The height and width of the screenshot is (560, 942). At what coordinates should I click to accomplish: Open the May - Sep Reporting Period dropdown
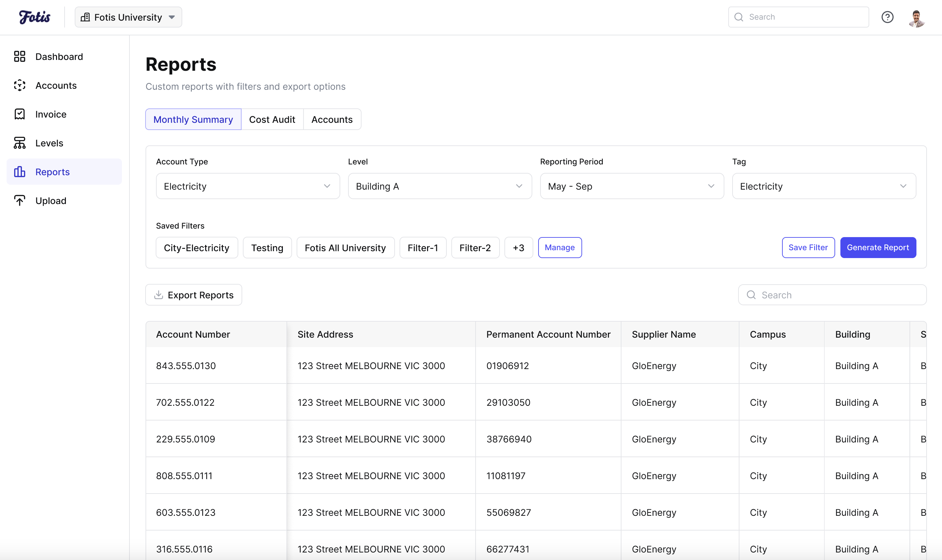631,186
